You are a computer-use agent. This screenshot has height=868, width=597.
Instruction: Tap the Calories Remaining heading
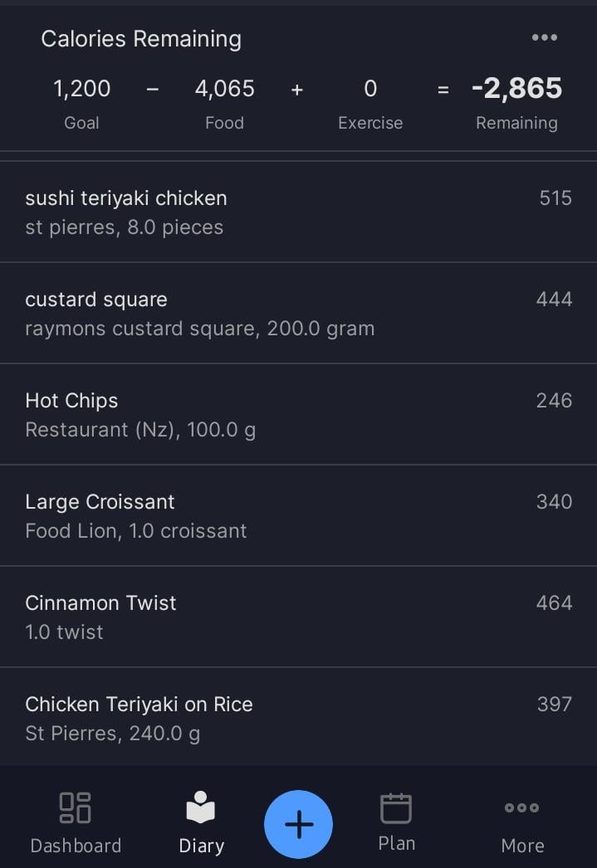click(141, 39)
